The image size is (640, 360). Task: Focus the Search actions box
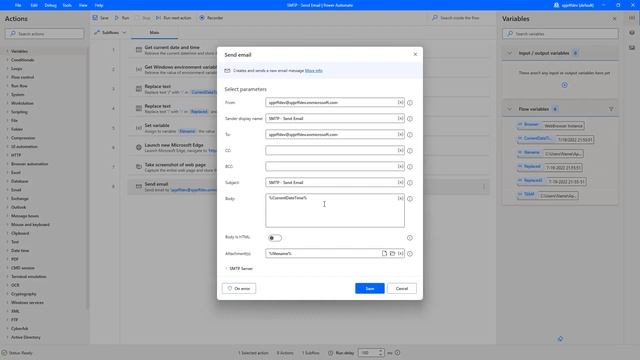(45, 34)
